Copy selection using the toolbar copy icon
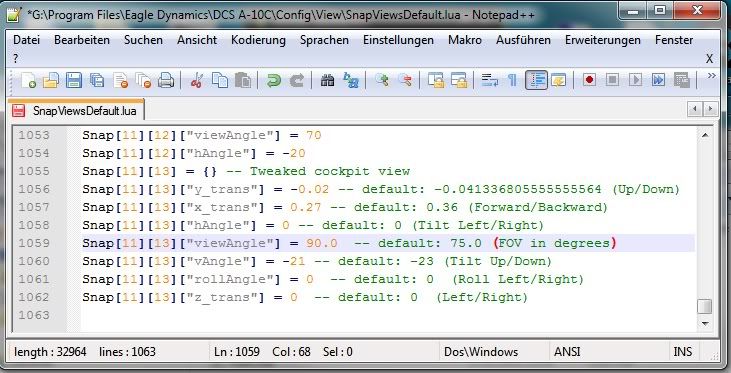This screenshot has height=373, width=731. [220, 80]
